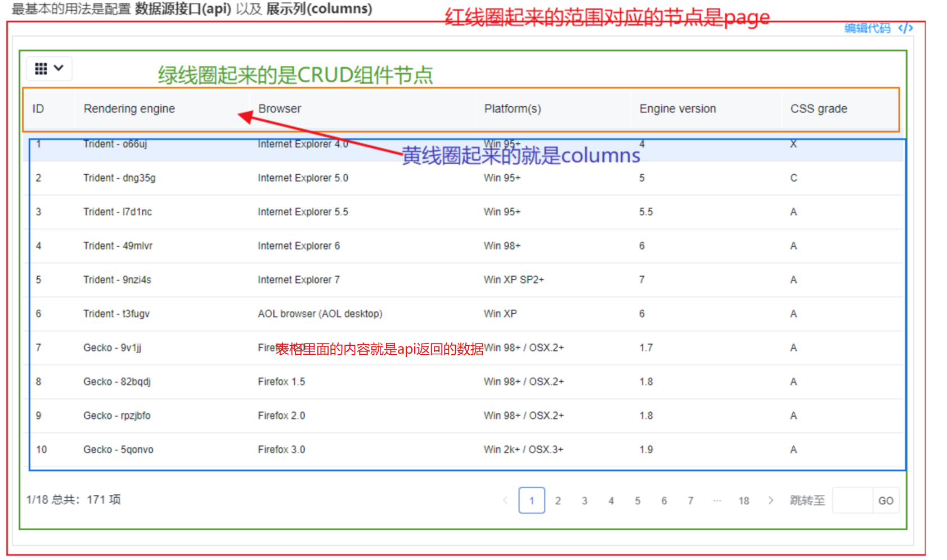The width and height of the screenshot is (947, 560).
Task: Go to pagination page 1
Action: tap(532, 500)
